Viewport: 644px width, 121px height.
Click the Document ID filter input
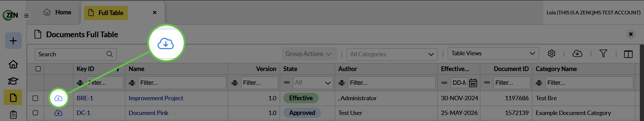click(x=512, y=83)
